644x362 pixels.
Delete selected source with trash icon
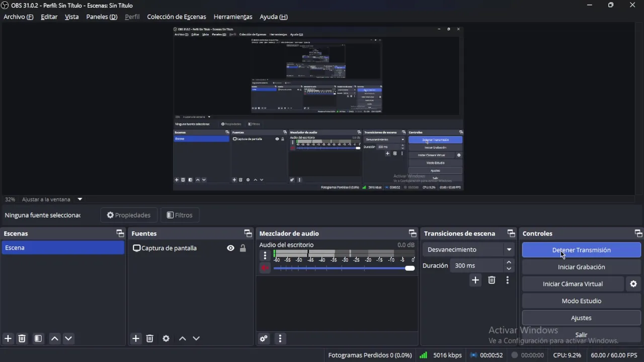tap(150, 338)
